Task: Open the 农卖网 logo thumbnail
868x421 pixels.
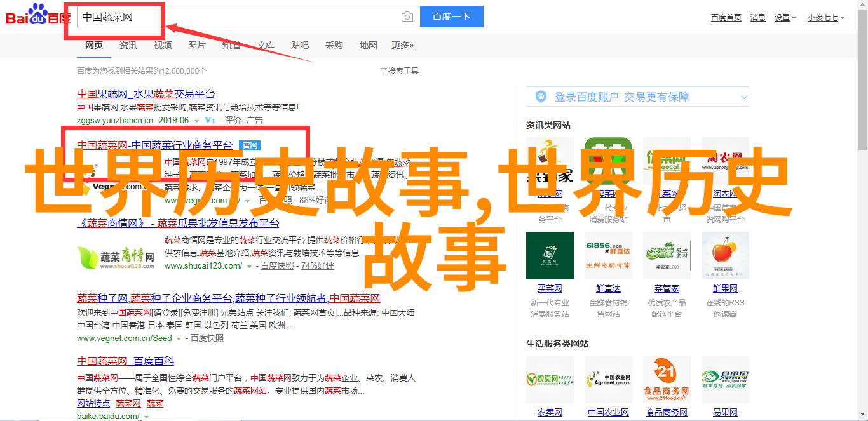Action: [550, 379]
